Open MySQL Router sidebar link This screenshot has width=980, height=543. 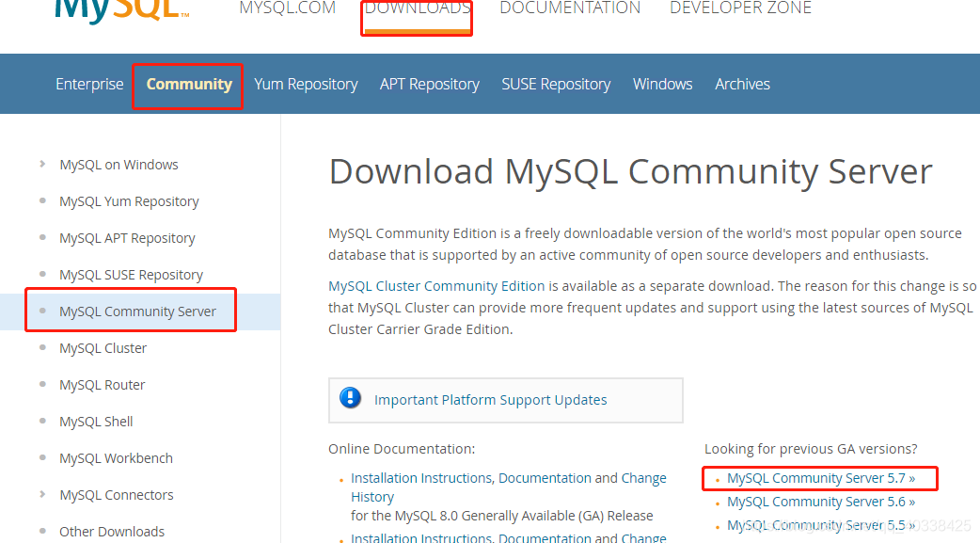[102, 385]
